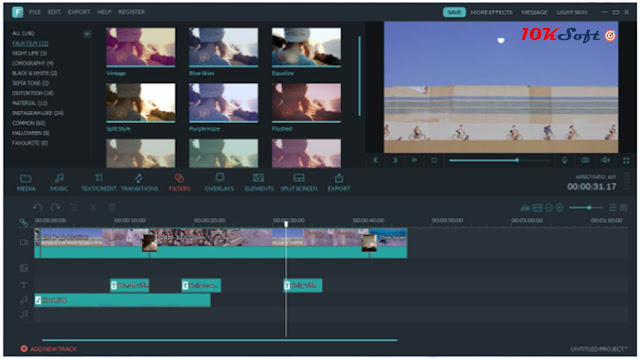
Task: Click the first music track note icon
Action: (x=24, y=300)
